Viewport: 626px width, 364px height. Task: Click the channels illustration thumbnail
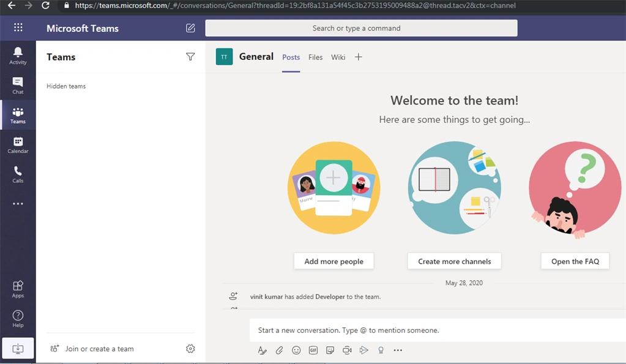pos(454,188)
